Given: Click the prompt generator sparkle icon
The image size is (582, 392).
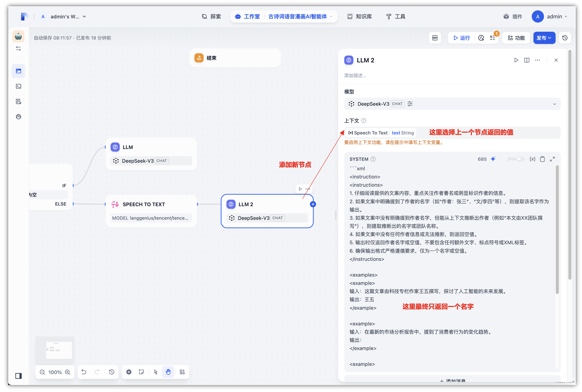Looking at the screenshot, I should pos(493,159).
